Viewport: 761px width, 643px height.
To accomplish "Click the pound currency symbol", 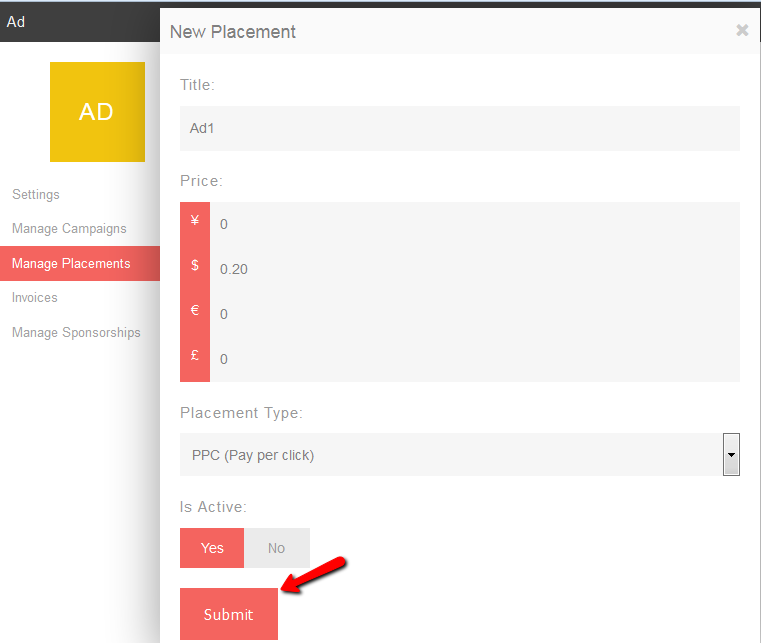I will 195,355.
